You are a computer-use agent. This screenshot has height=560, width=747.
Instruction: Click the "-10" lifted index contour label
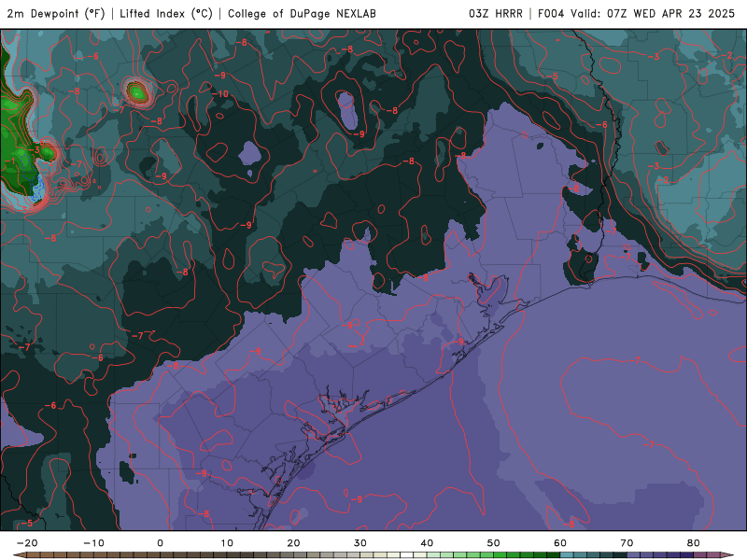(x=220, y=94)
